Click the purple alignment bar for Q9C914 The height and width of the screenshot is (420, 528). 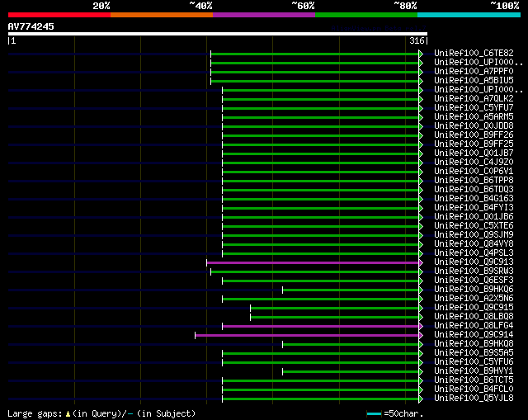click(x=307, y=336)
